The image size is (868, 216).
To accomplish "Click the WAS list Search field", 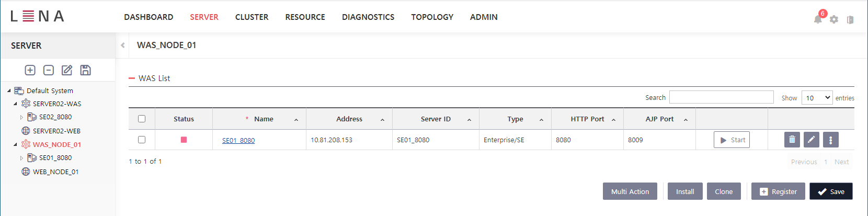I will pos(721,97).
